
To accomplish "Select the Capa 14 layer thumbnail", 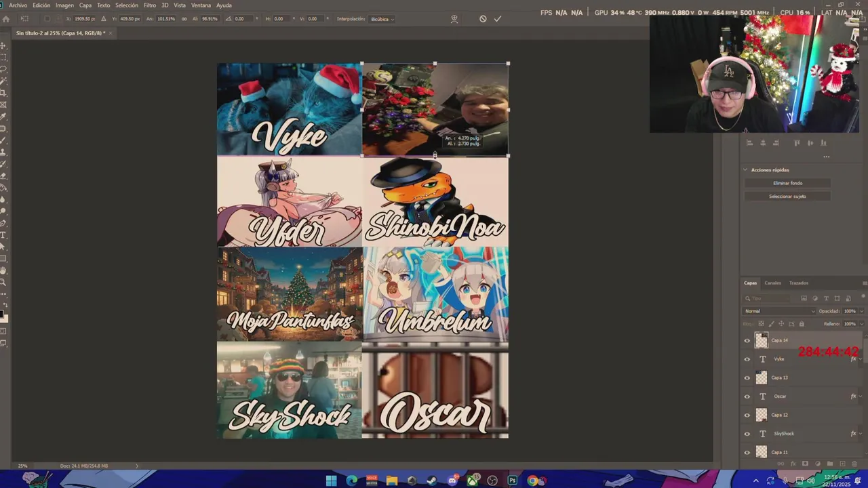I will [762, 340].
